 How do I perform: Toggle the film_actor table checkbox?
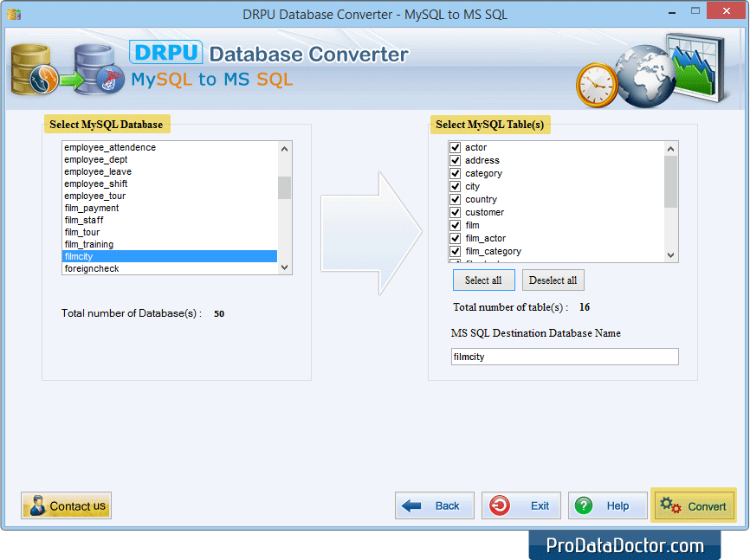click(455, 238)
